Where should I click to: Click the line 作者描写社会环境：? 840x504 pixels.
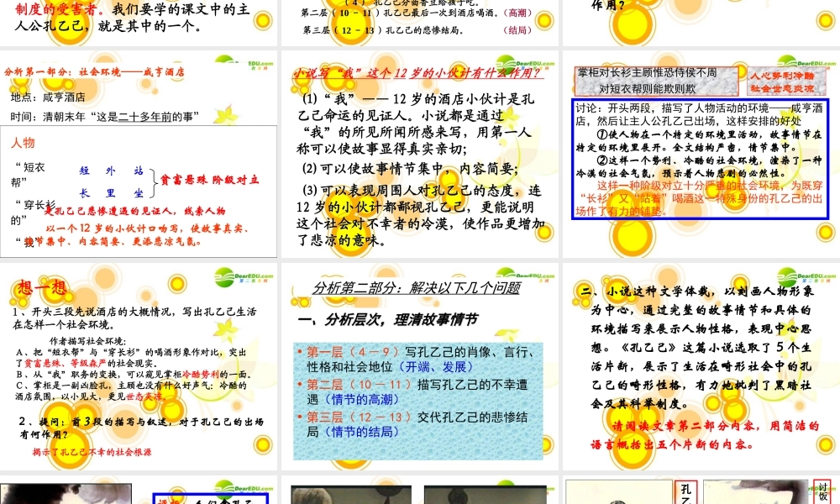click(x=88, y=341)
